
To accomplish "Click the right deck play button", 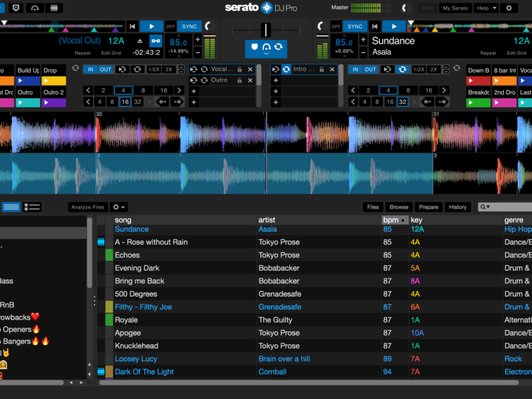I will pyautogui.click(x=394, y=27).
